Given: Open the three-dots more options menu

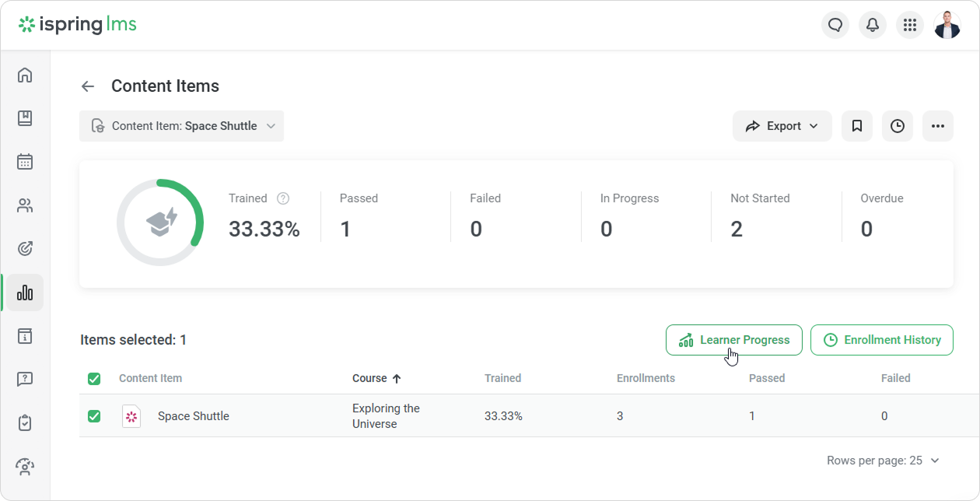Looking at the screenshot, I should coord(938,126).
